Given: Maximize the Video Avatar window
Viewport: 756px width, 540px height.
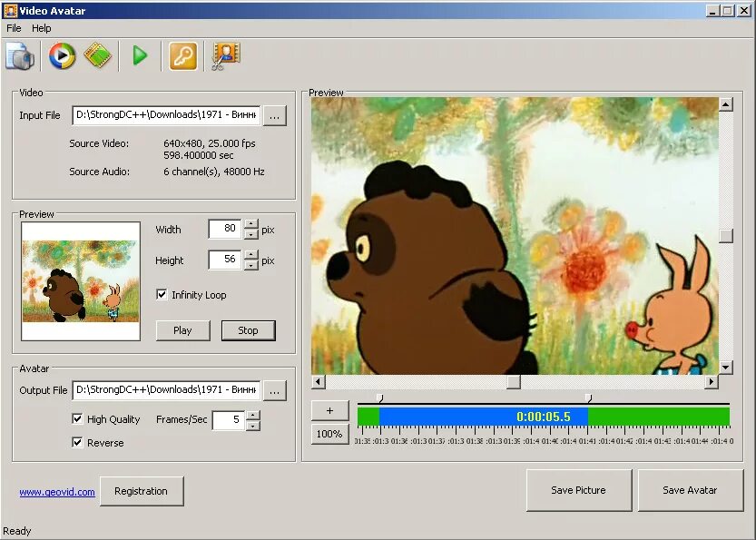Looking at the screenshot, I should (x=728, y=11).
